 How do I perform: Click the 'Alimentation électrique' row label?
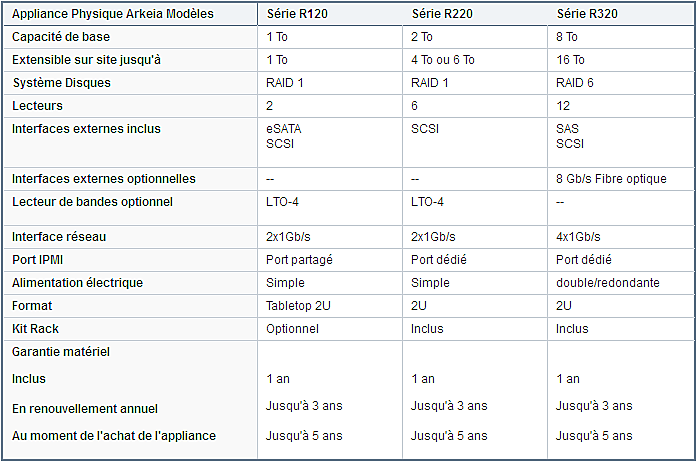pyautogui.click(x=77, y=283)
